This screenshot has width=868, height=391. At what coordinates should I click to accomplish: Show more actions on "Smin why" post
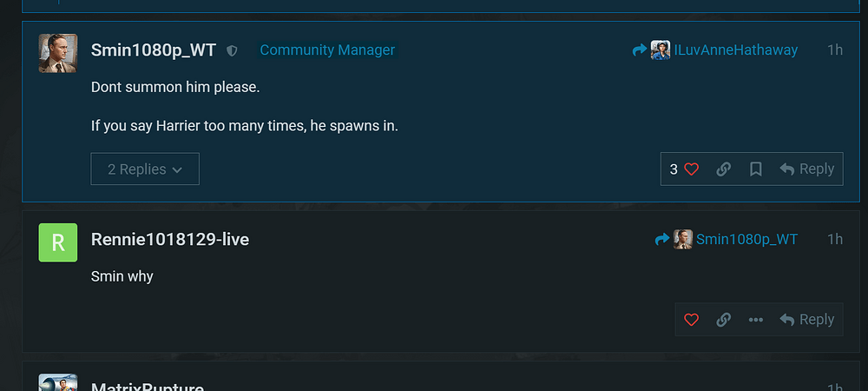tap(756, 320)
